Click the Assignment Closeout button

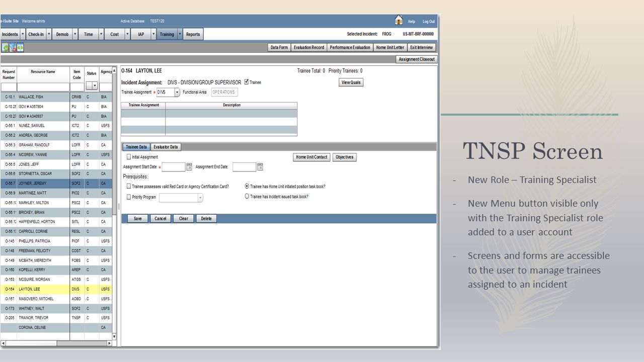(417, 59)
